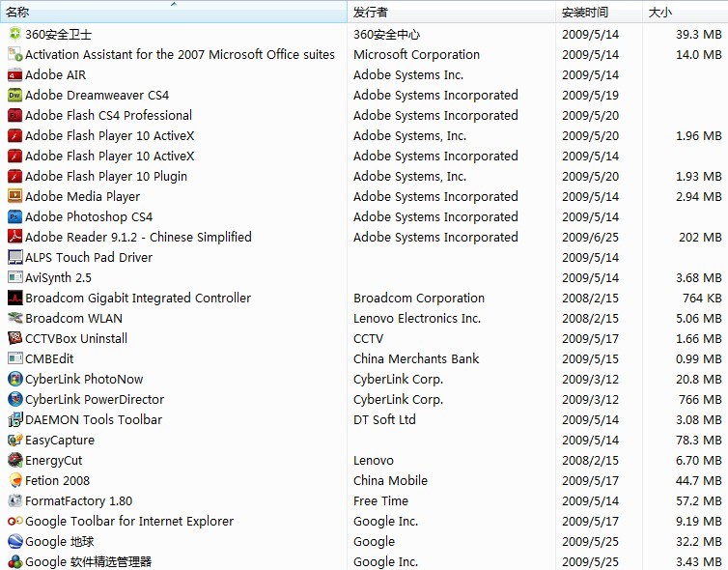The width and height of the screenshot is (728, 570).
Task: Click the Google 地球 icon
Action: point(15,541)
